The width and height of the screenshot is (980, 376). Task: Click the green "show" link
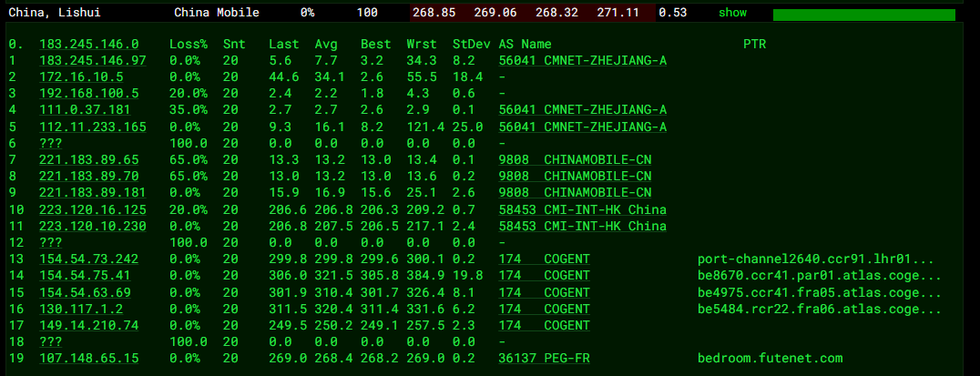(x=732, y=13)
